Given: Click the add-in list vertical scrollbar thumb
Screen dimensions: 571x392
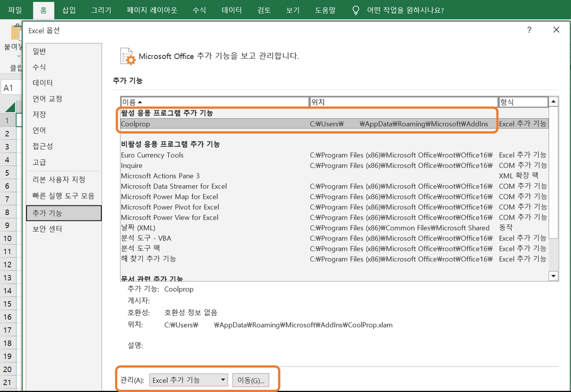Looking at the screenshot, I should (x=554, y=172).
